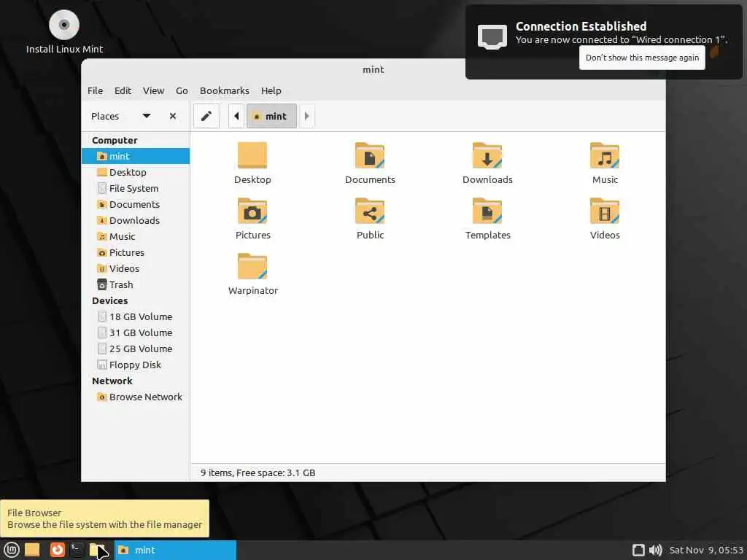Open the volume tray icon
The image size is (747, 560).
(x=656, y=550)
